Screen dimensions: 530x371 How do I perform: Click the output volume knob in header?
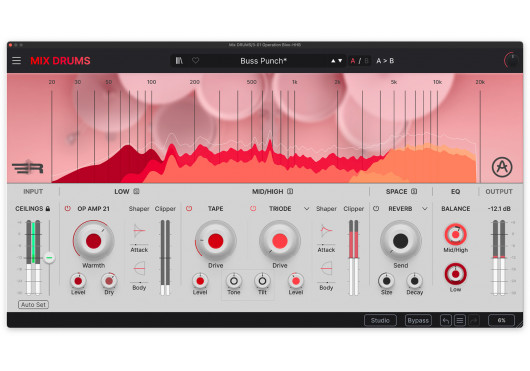(x=511, y=60)
